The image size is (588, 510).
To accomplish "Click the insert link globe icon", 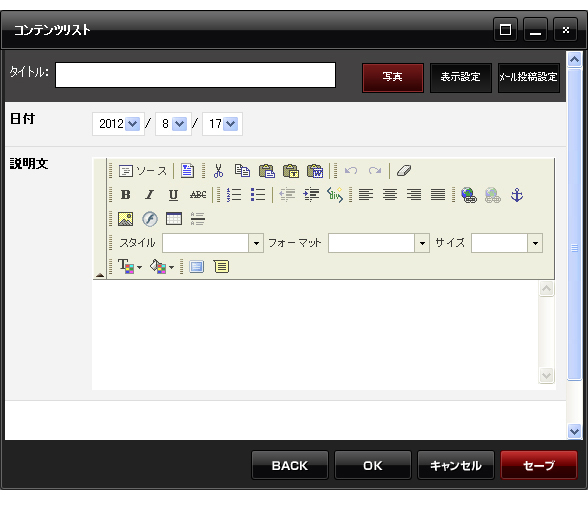I will point(469,195).
